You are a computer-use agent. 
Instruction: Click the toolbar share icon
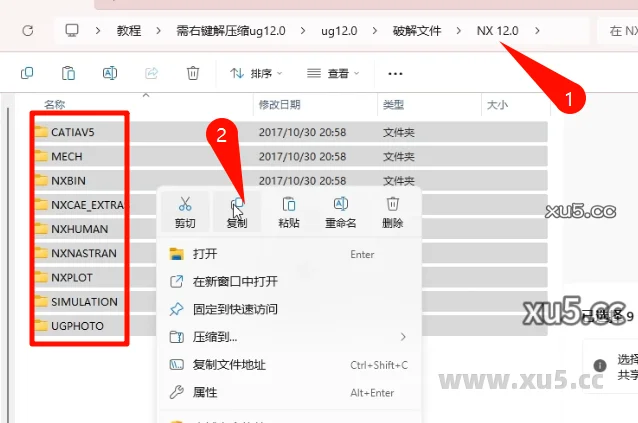click(152, 73)
